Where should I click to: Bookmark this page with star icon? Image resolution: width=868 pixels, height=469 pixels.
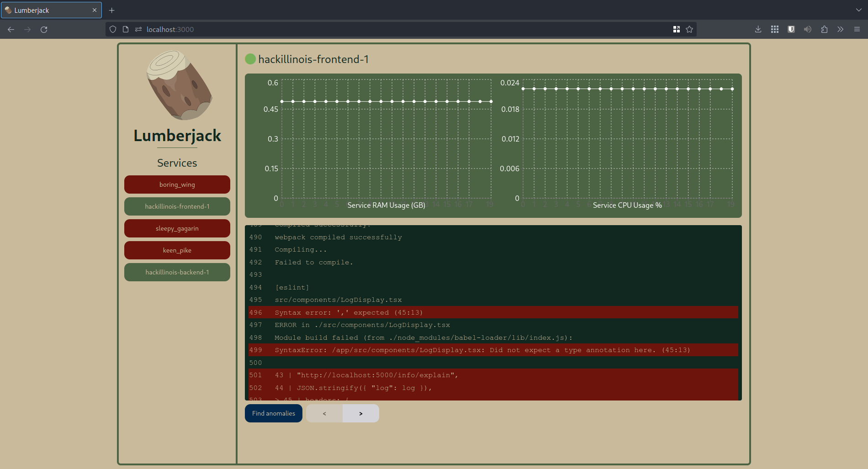[x=689, y=30]
